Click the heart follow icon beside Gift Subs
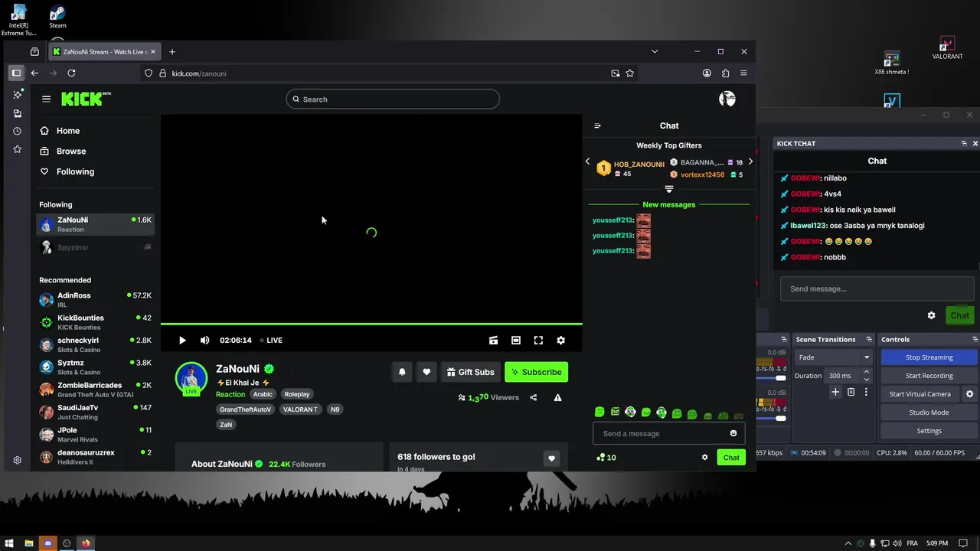This screenshot has width=980, height=551. point(426,372)
